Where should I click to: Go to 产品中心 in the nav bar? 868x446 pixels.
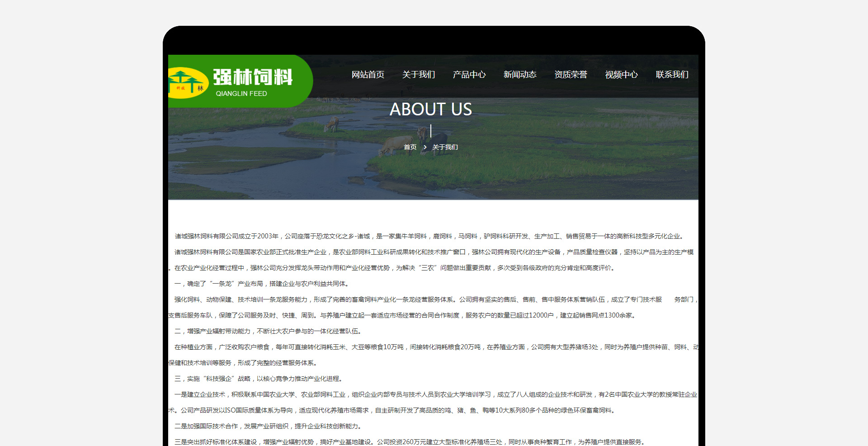click(x=469, y=75)
